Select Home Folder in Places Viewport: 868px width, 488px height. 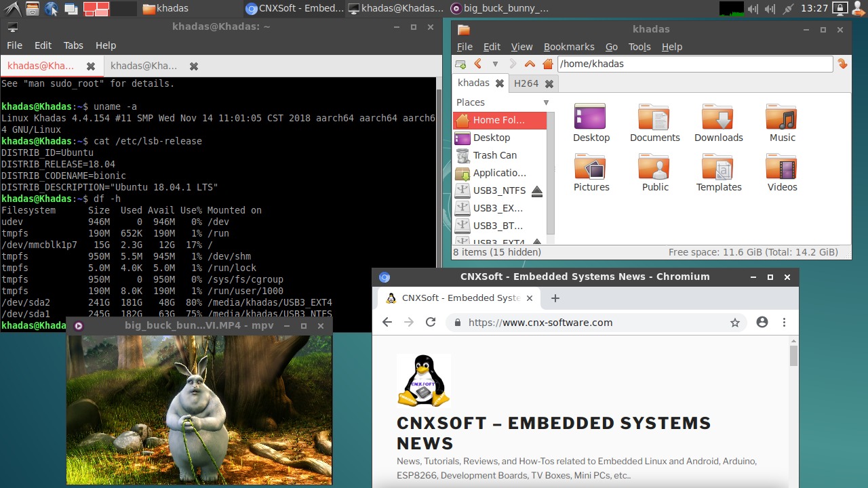click(x=499, y=120)
